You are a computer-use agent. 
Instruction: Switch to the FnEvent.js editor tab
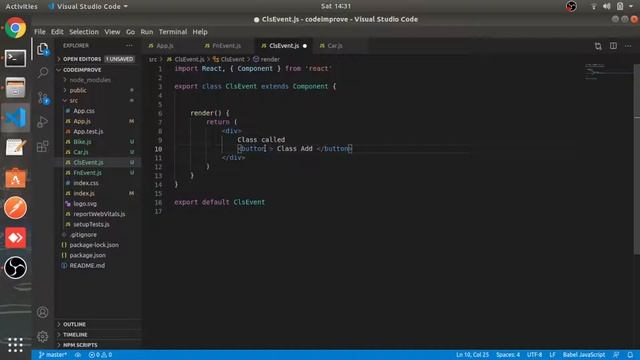pyautogui.click(x=226, y=46)
